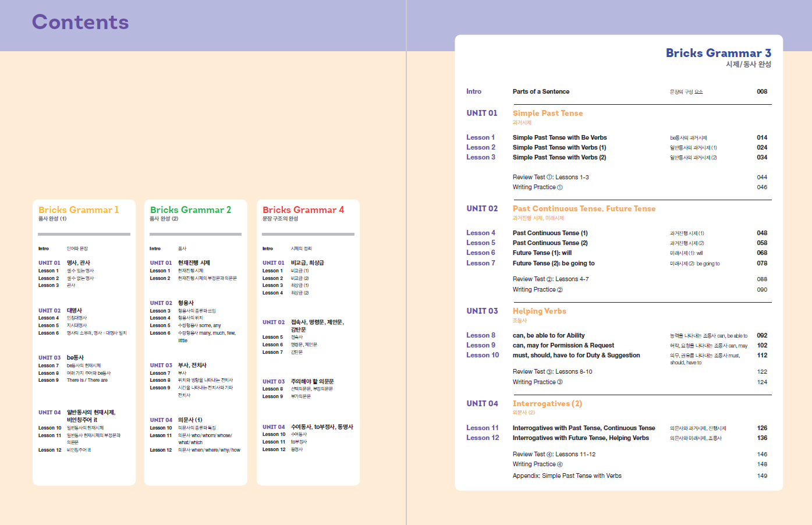Click 'Simple Past Tense with Verbs (1)'

coord(559,147)
